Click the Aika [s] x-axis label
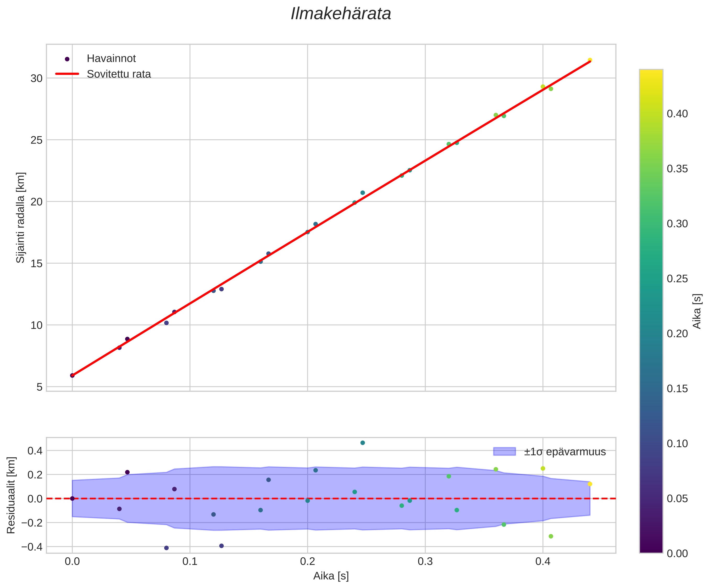 tap(331, 576)
